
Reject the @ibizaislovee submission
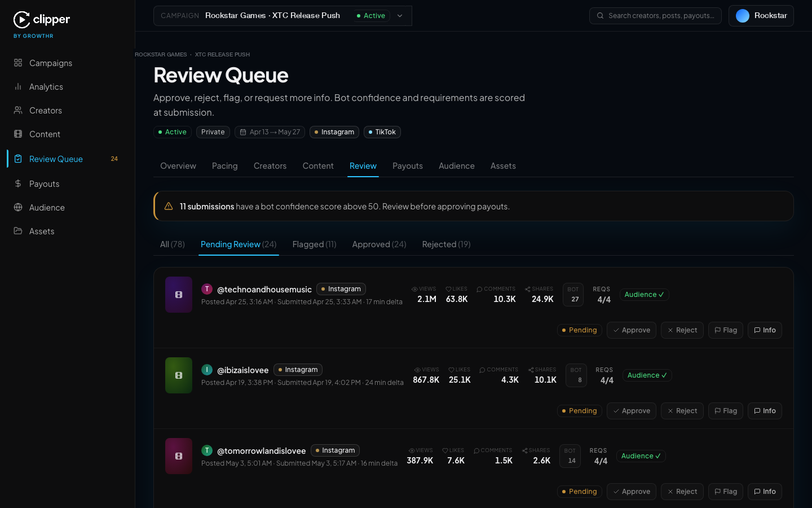682,411
